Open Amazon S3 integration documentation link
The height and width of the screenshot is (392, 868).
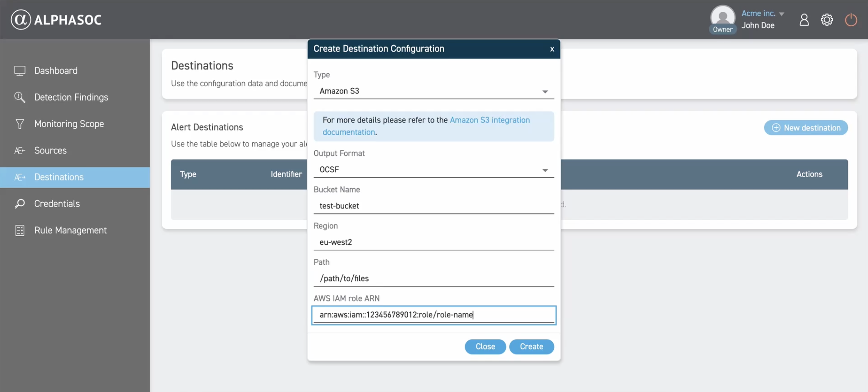coord(489,120)
